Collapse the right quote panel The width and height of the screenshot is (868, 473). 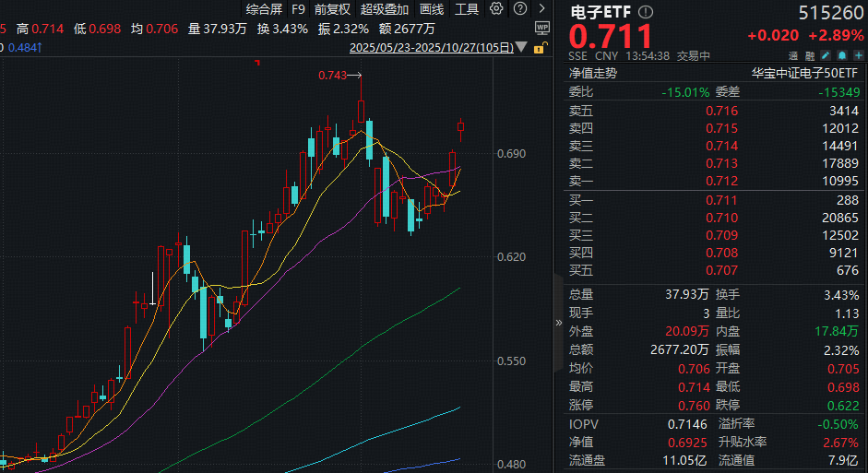click(557, 323)
